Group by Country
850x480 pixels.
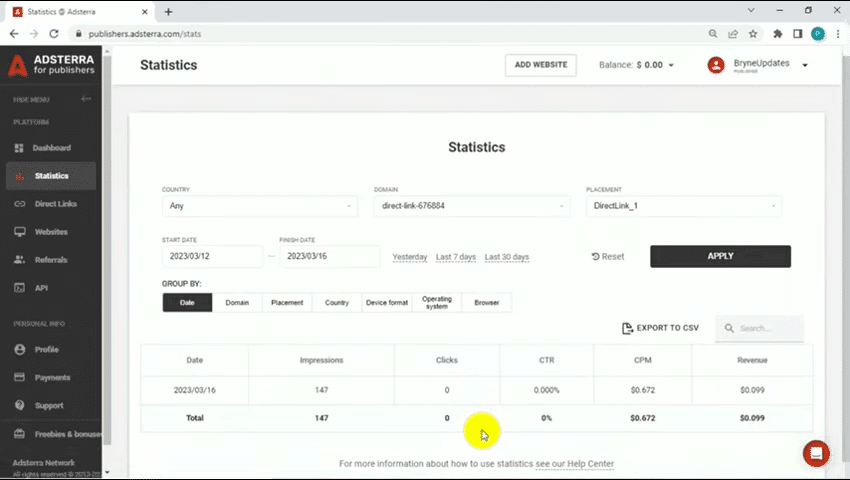click(x=337, y=303)
